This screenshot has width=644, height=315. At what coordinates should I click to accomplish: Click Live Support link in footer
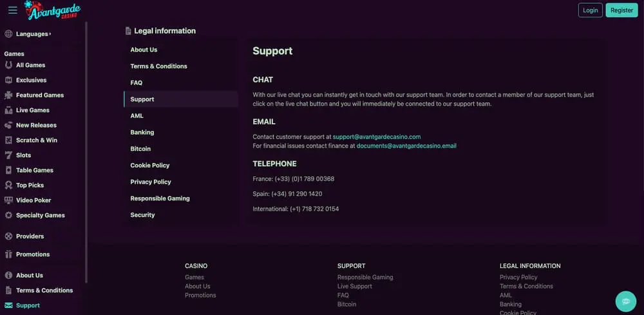tap(355, 286)
